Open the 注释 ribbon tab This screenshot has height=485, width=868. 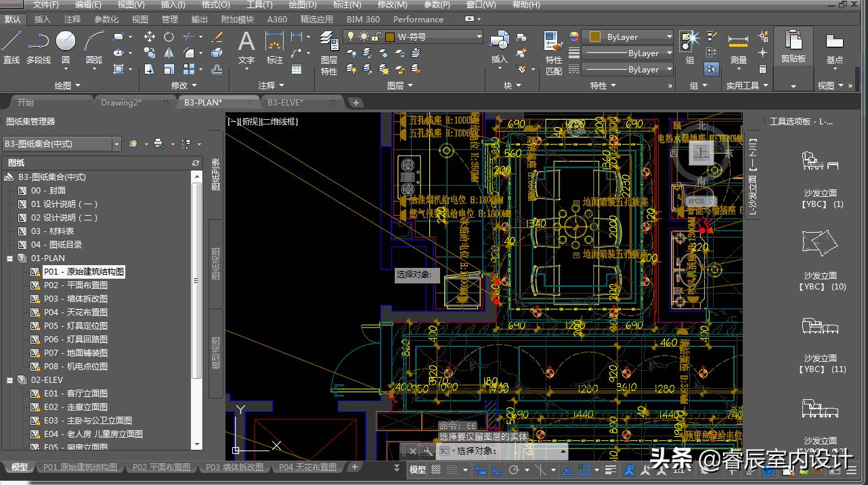click(x=72, y=20)
